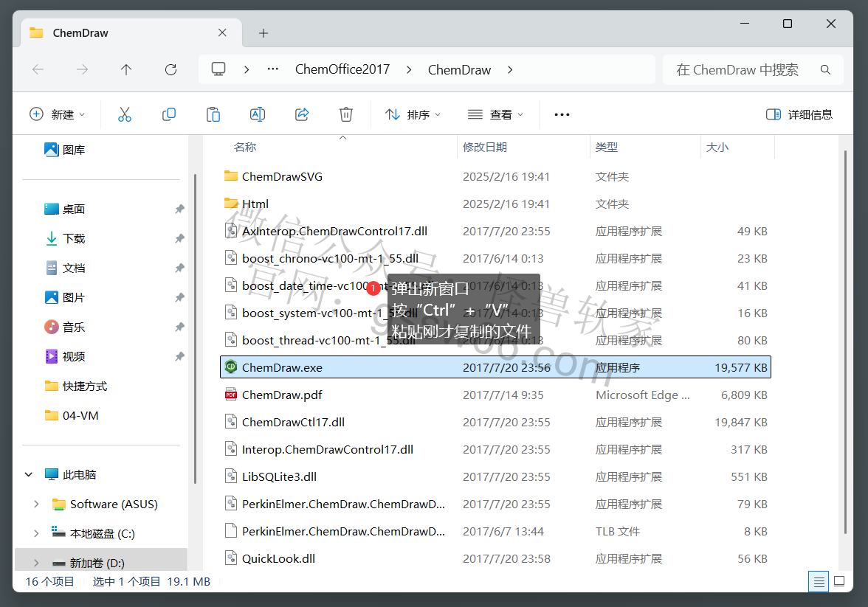The width and height of the screenshot is (868, 607).
Task: Click the Delete trash icon
Action: point(346,114)
